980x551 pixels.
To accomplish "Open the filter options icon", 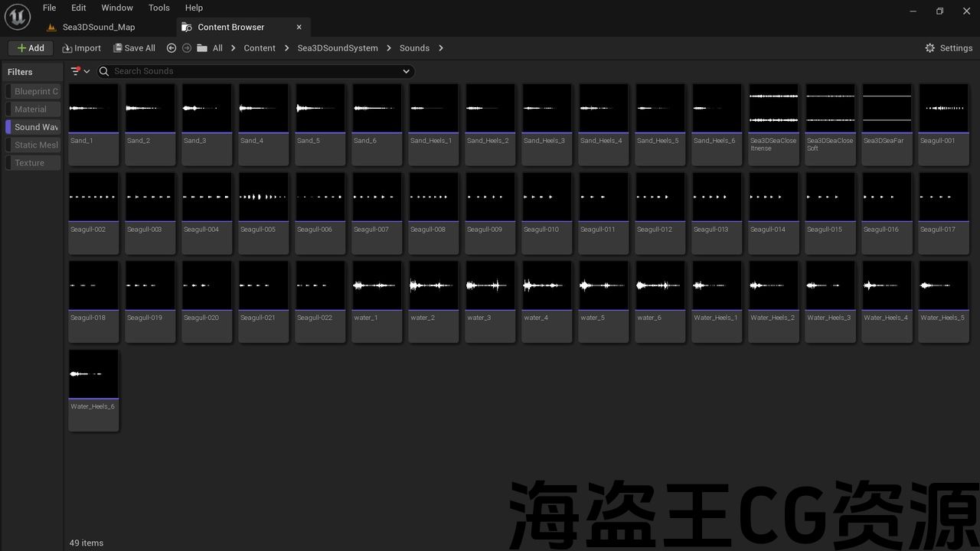I will [x=76, y=71].
